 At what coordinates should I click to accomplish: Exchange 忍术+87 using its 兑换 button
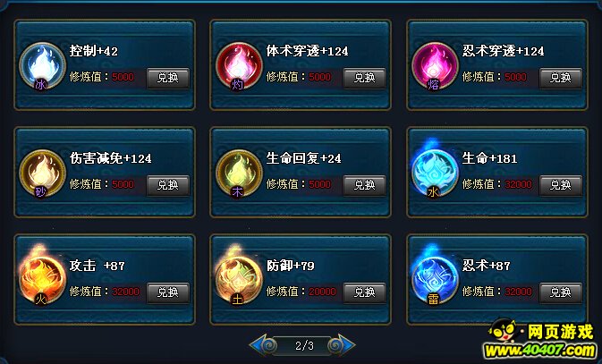[x=561, y=292]
